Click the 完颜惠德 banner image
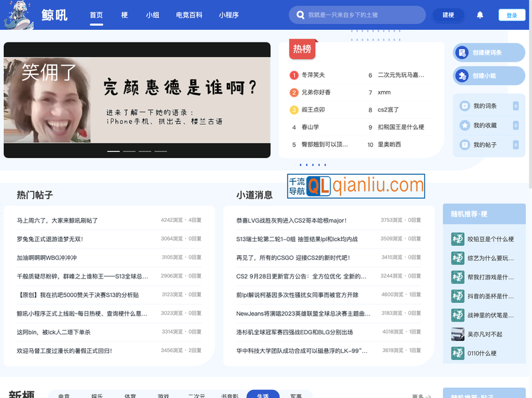The image size is (532, 398). 137,93
